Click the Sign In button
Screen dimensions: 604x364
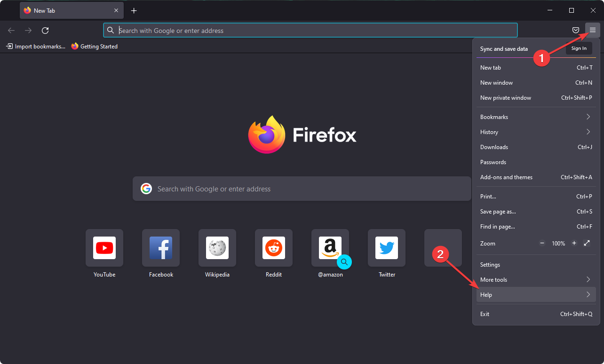(579, 48)
